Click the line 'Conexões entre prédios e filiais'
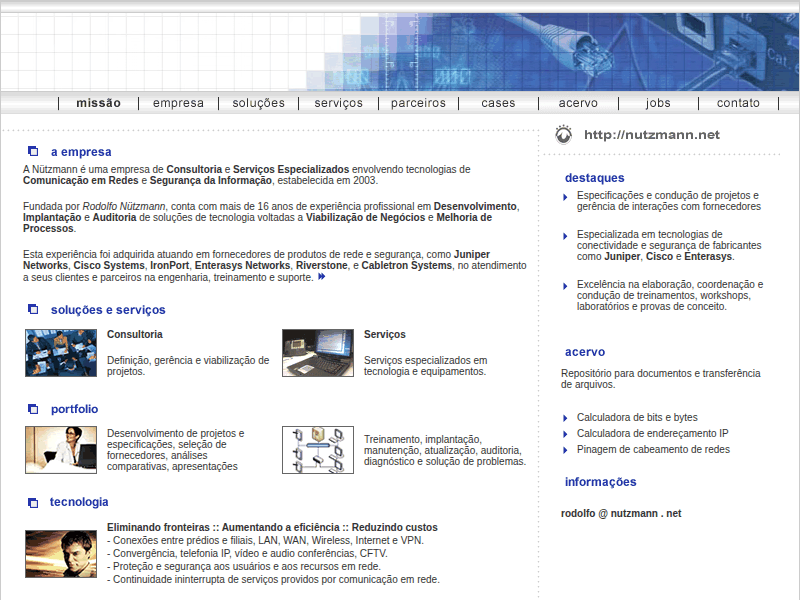The width and height of the screenshot is (800, 600). click(x=265, y=540)
